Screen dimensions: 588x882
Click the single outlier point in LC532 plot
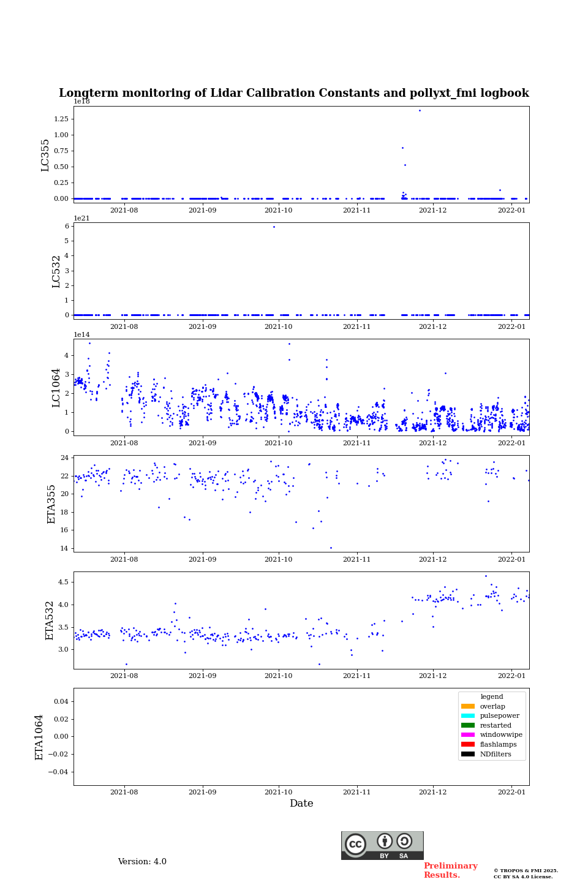pos(274,227)
